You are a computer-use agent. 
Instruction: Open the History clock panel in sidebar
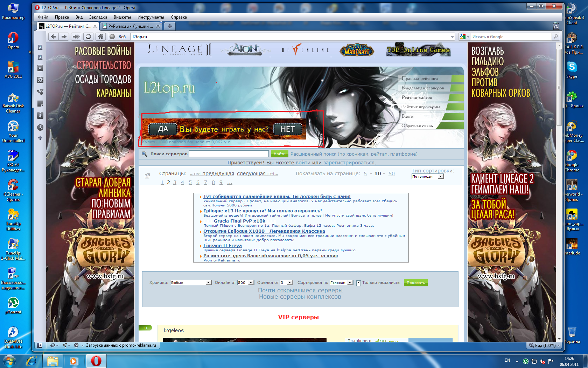(x=40, y=128)
